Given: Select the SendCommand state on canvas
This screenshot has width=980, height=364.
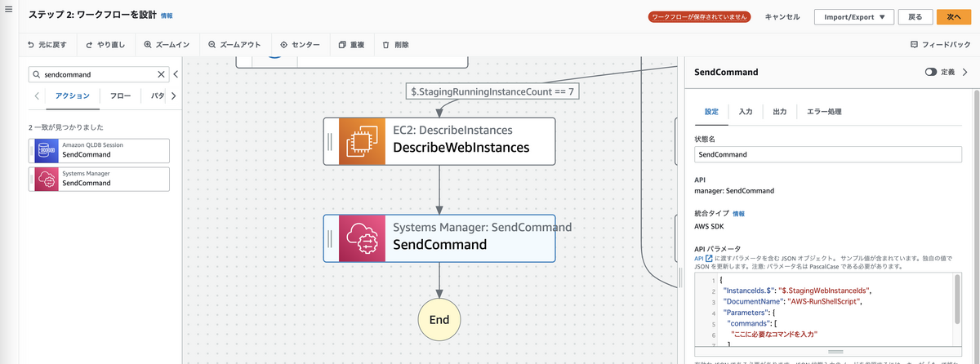Looking at the screenshot, I should [439, 238].
